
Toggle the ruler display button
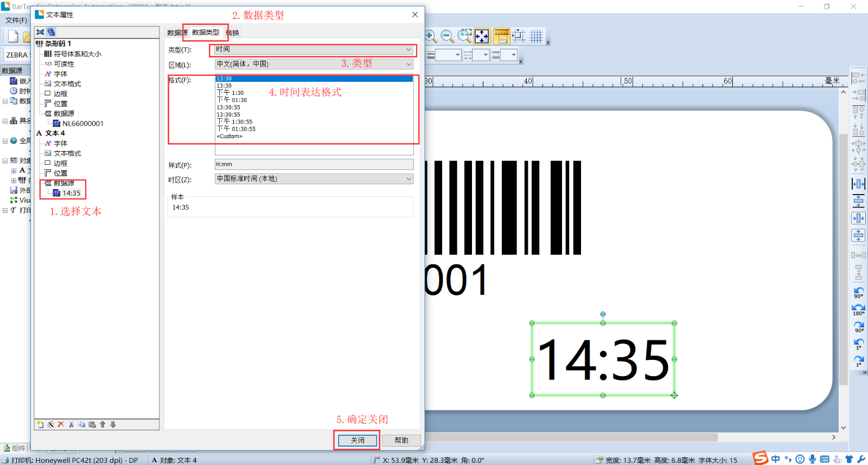[x=501, y=36]
